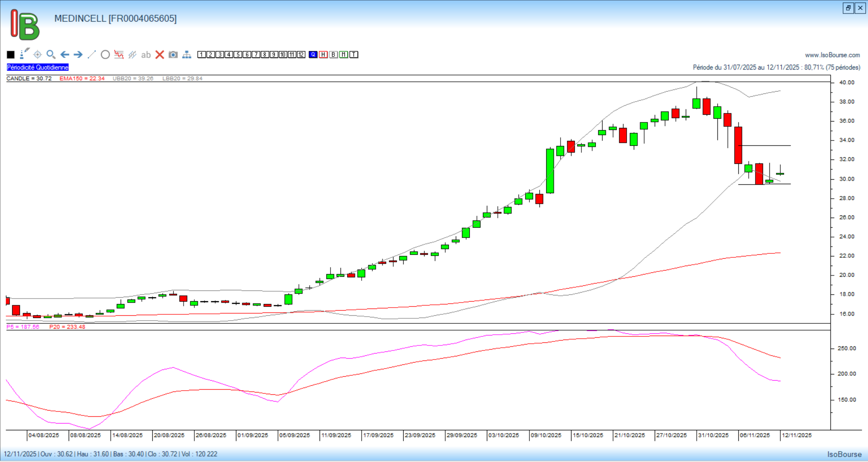The height and width of the screenshot is (462, 868).
Task: Activate the magnifying glass zoom tool
Action: point(51,55)
